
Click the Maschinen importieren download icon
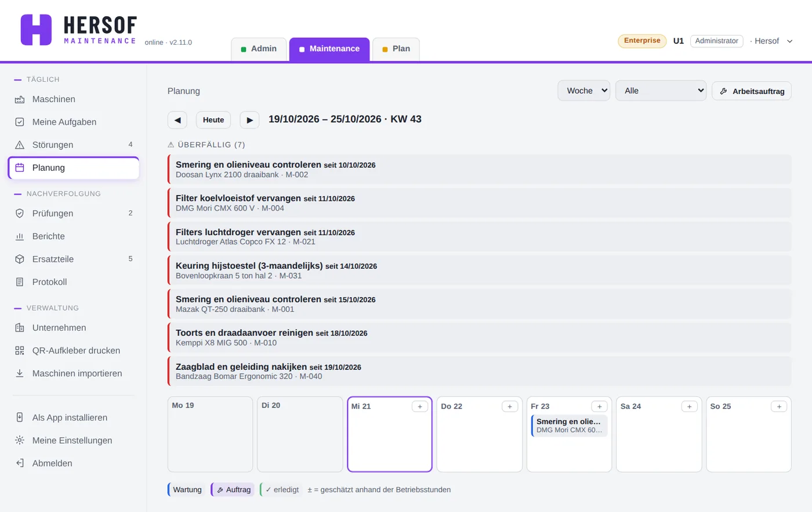pos(20,373)
